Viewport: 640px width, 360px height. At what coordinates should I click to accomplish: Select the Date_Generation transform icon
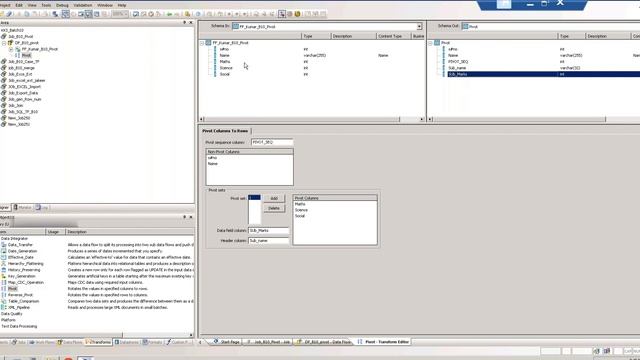pos(4,251)
